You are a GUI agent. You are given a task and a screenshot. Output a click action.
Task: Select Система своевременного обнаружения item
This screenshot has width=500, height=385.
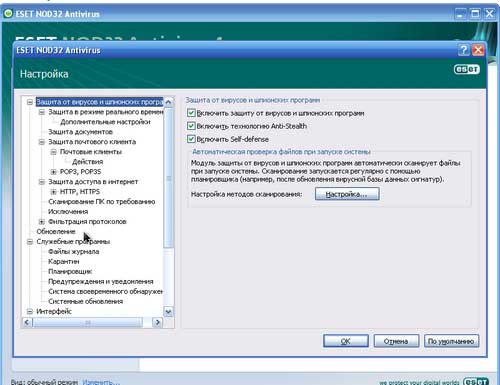click(x=105, y=292)
